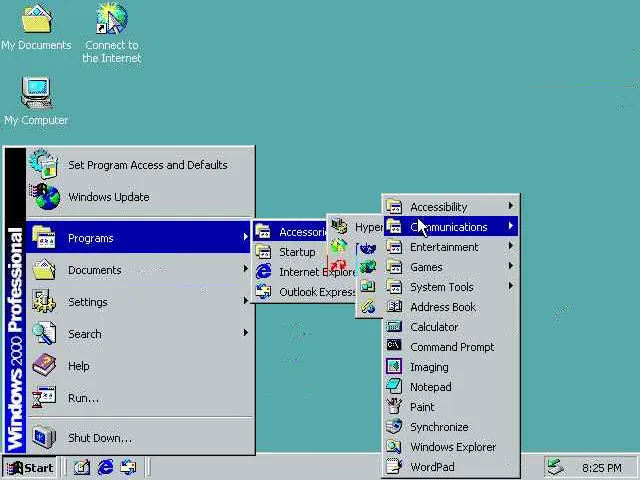640x480 pixels.
Task: Expand the Entertainment submenu arrow
Action: click(511, 246)
